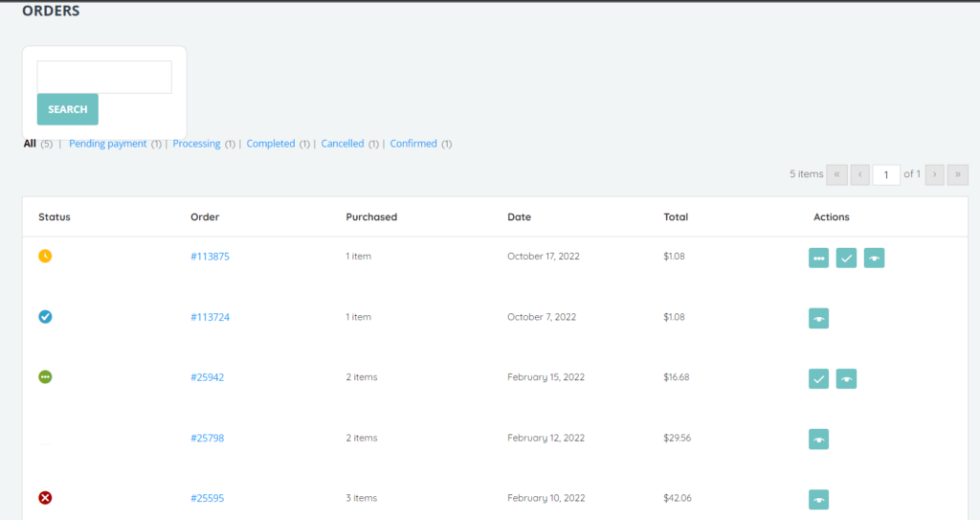The width and height of the screenshot is (980, 520).
Task: View order #113724 via eye icon
Action: (x=818, y=318)
